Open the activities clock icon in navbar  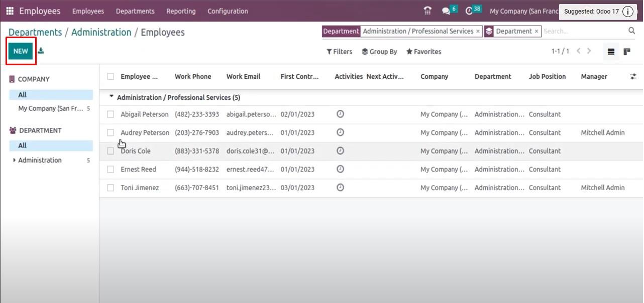pos(469,11)
